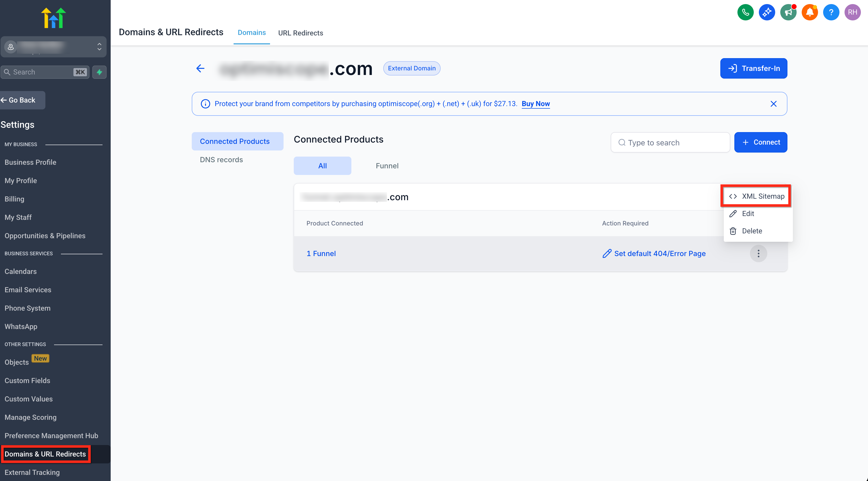Click the blue back arrow beside domain name

[x=200, y=68]
